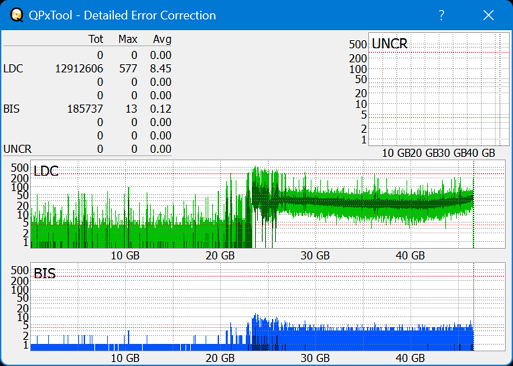Click the BIS max value 13
Image resolution: width=513 pixels, height=366 pixels.
(131, 109)
